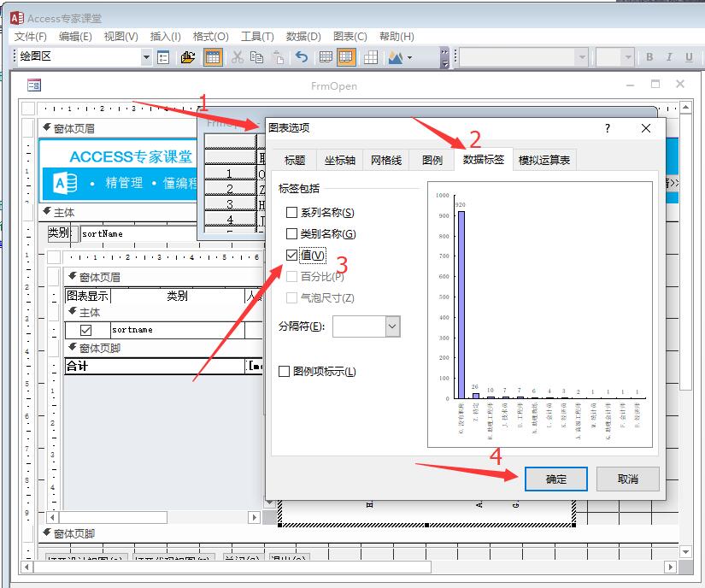Open the 插入(I) menu
The width and height of the screenshot is (705, 588).
pyautogui.click(x=166, y=37)
